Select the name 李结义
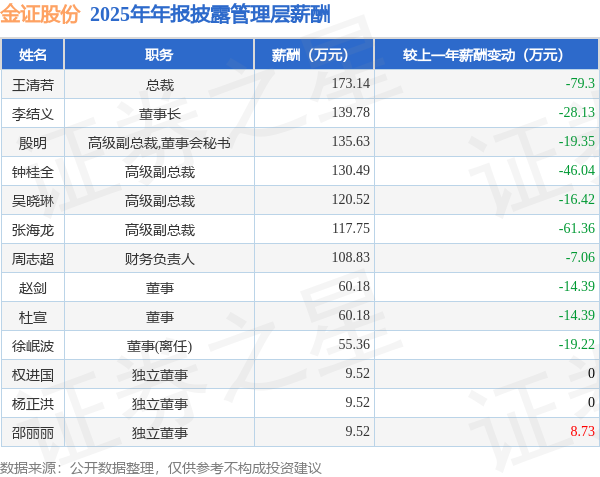The image size is (600, 477). pos(33,114)
